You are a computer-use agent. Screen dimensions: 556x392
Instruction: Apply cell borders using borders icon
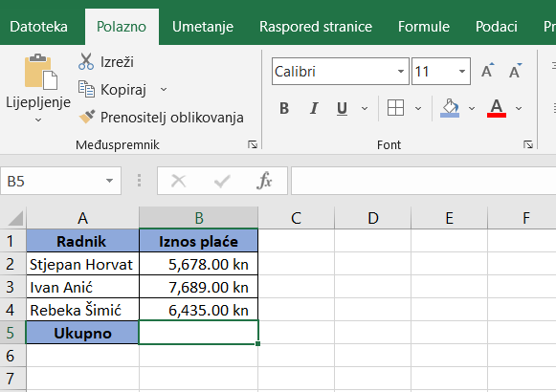(x=395, y=108)
